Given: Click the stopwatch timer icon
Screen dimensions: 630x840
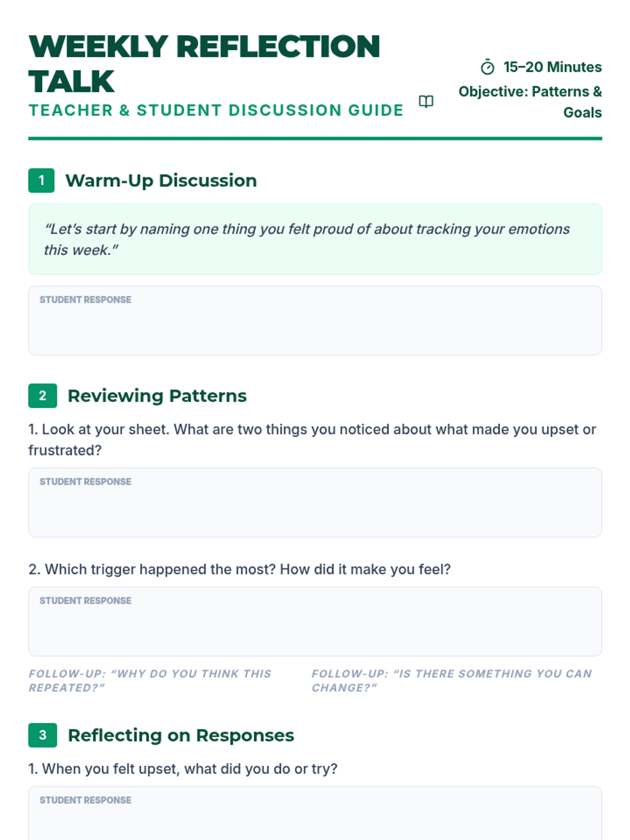Looking at the screenshot, I should point(487,67).
